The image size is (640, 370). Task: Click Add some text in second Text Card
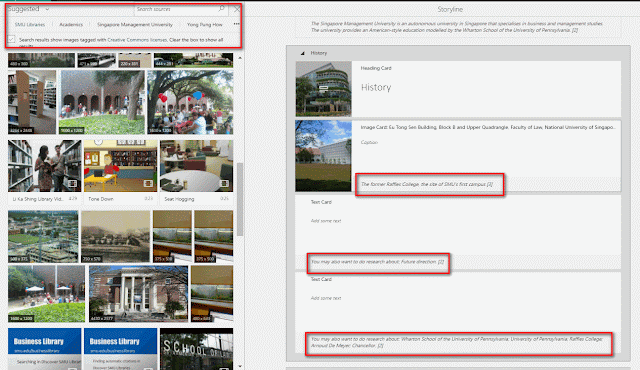coord(326,298)
